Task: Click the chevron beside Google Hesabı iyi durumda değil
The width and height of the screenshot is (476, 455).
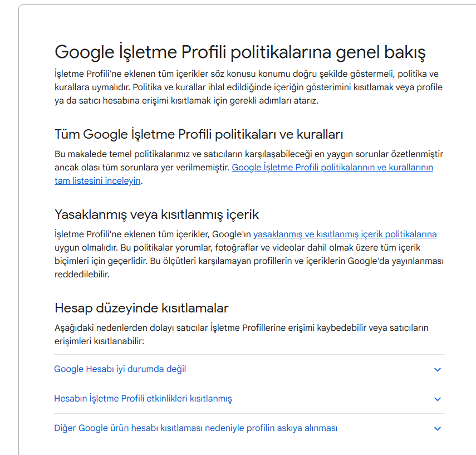Action: (437, 369)
